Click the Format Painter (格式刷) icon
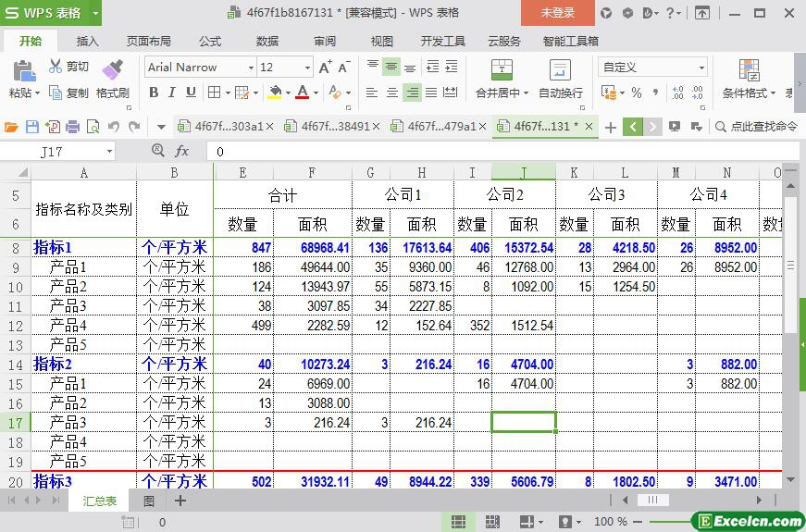The image size is (806, 532). [x=112, y=70]
